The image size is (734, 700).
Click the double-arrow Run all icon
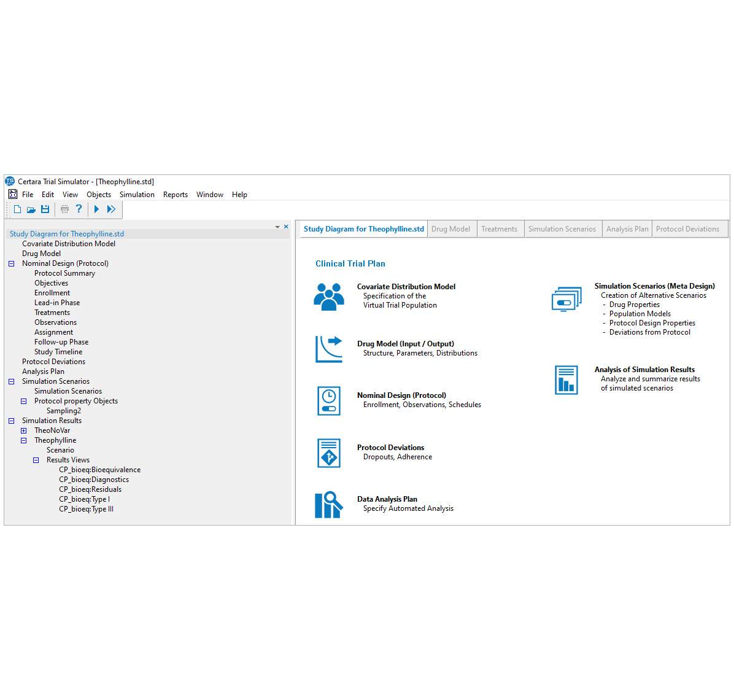111,209
